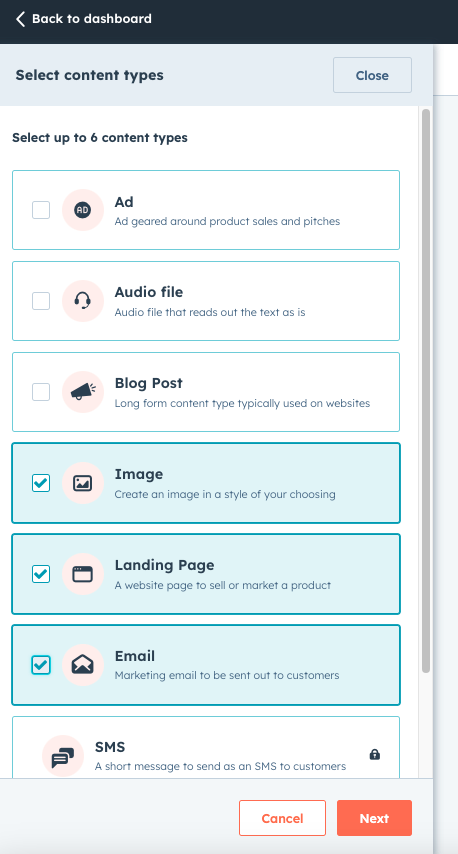Check the Ad checkbox

41,210
